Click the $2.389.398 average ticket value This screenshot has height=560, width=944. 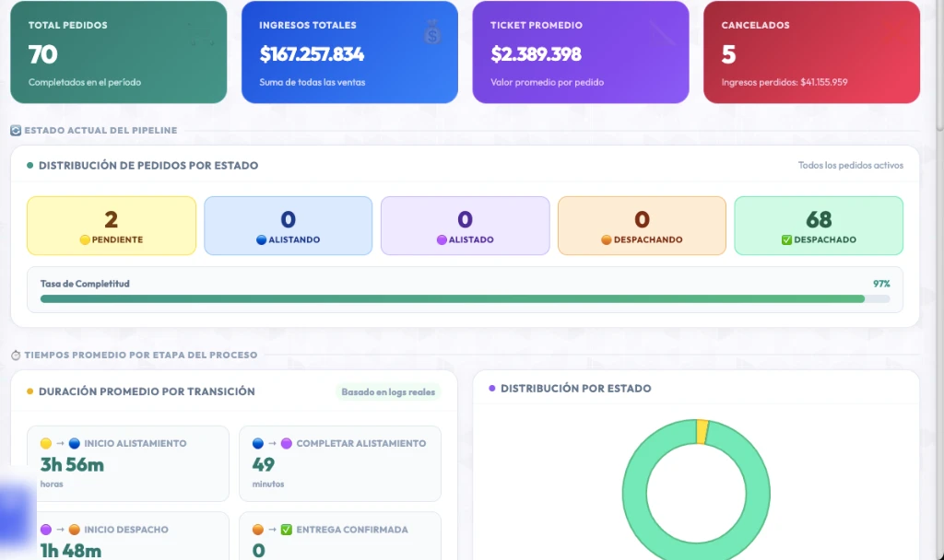536,54
